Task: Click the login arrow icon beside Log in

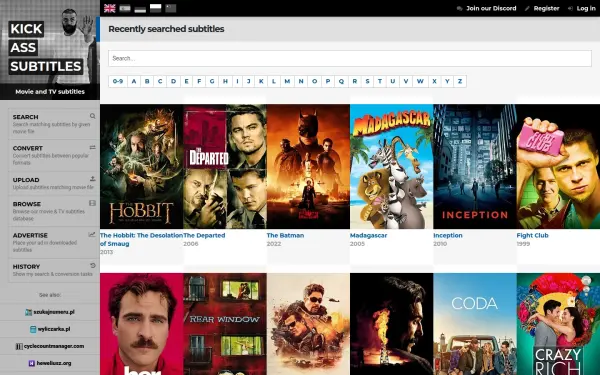Action: click(570, 8)
